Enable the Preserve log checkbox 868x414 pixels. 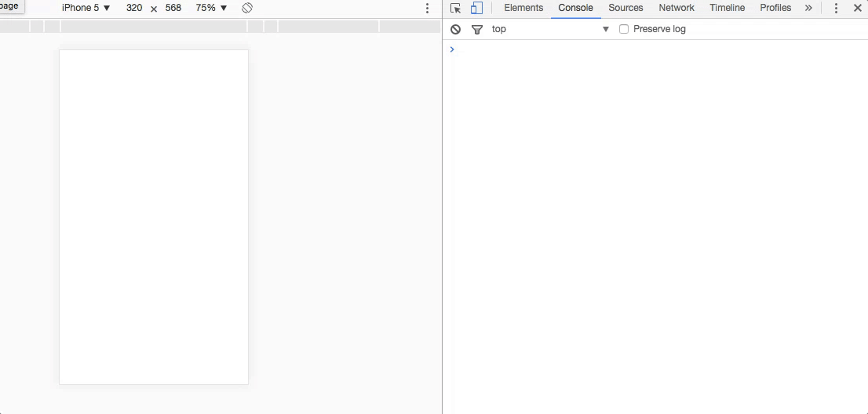[x=624, y=29]
